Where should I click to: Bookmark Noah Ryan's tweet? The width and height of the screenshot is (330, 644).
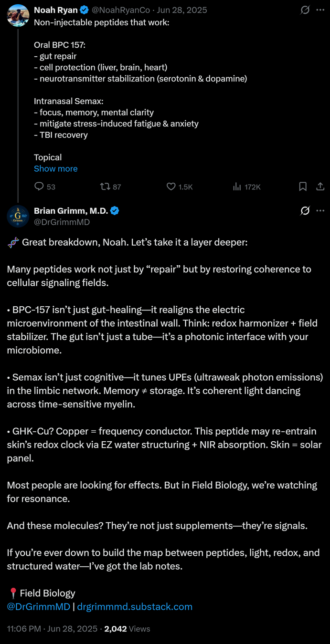pyautogui.click(x=303, y=187)
